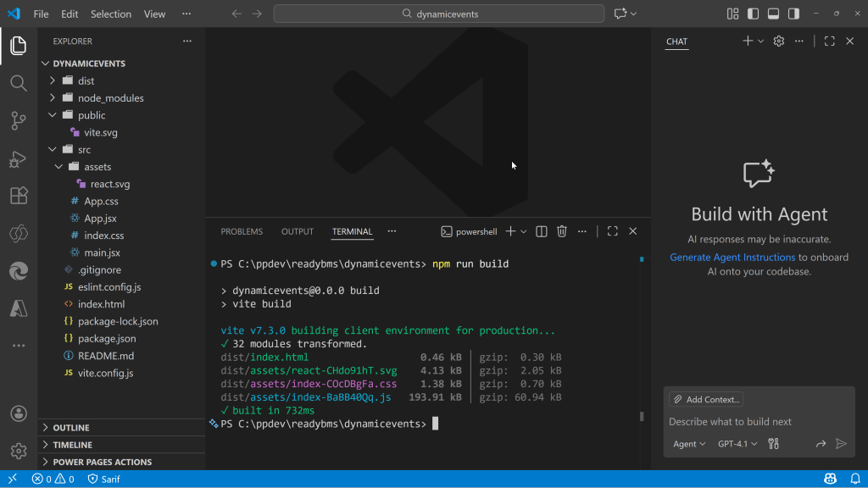This screenshot has width=868, height=488.
Task: Click the Add Context button
Action: [x=706, y=399]
